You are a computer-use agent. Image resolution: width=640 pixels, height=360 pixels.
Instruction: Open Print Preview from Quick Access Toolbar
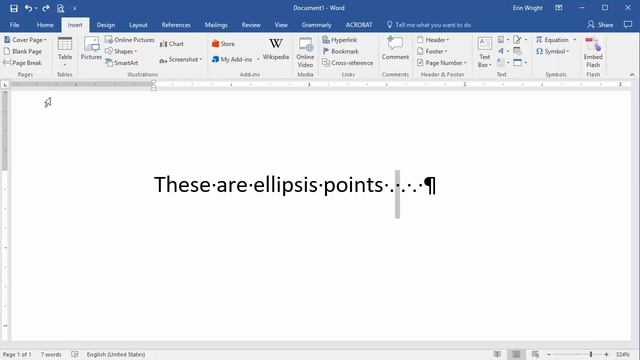click(60, 8)
